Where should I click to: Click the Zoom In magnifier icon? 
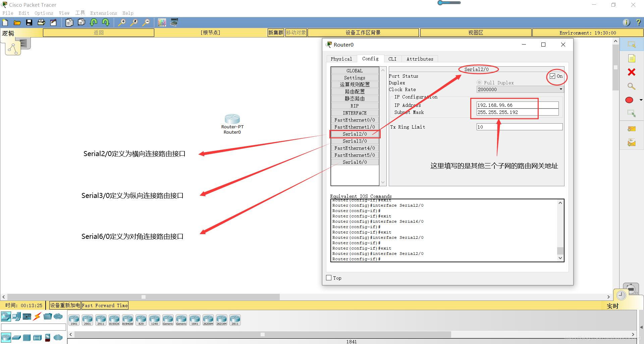tap(122, 22)
